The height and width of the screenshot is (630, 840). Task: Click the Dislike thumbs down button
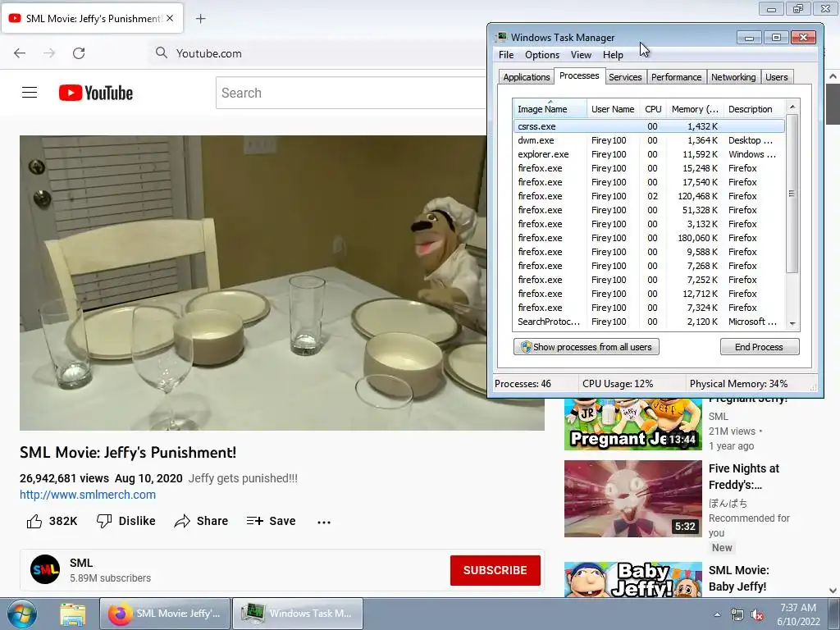pyautogui.click(x=126, y=521)
